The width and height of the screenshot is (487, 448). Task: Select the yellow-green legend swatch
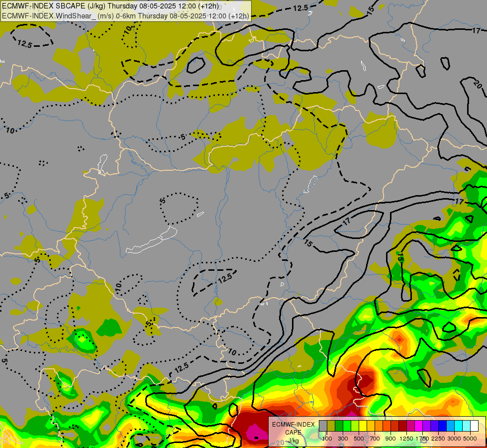pyautogui.click(x=355, y=426)
